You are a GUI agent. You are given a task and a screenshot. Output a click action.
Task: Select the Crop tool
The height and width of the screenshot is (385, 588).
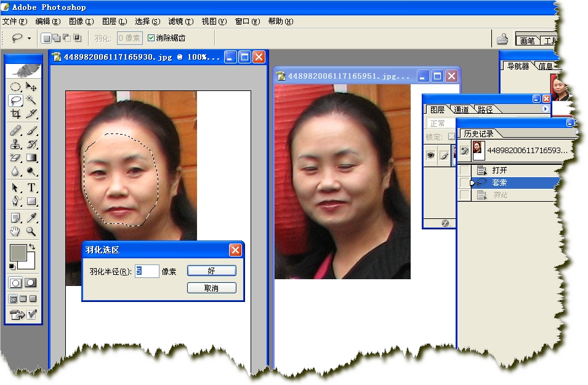coord(15,114)
